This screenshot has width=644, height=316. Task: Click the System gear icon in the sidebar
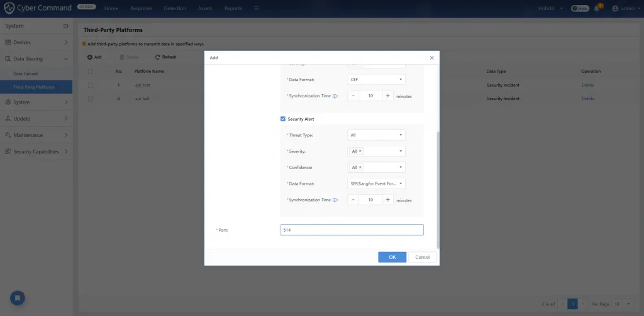point(8,102)
